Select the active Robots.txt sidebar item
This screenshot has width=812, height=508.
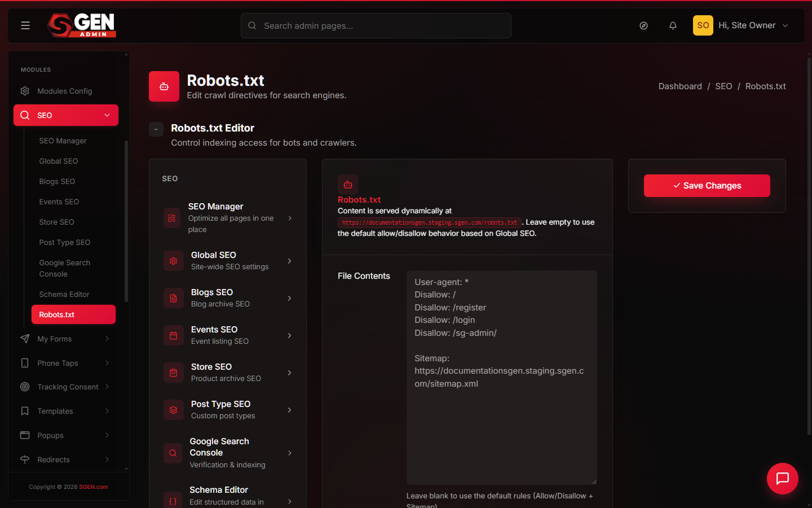pyautogui.click(x=73, y=314)
